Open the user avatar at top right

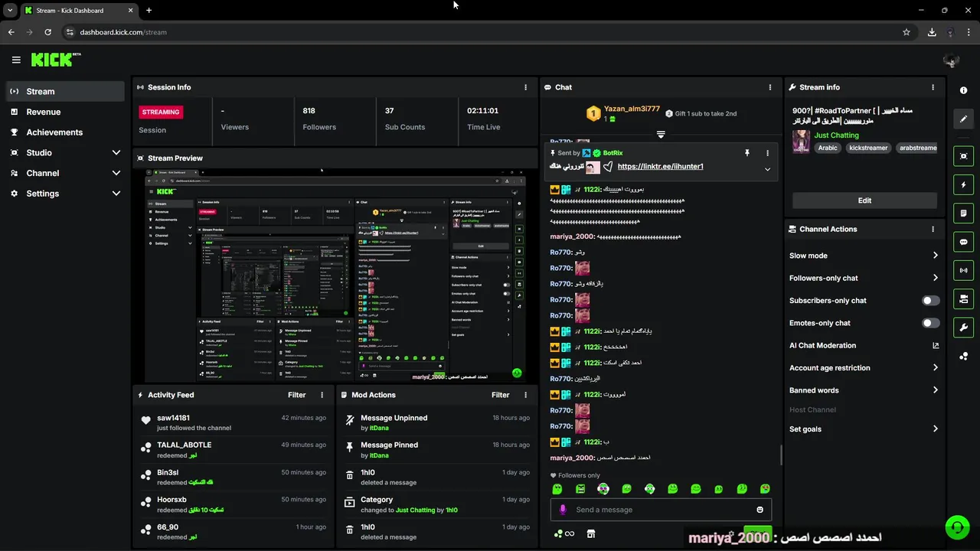[x=951, y=60]
